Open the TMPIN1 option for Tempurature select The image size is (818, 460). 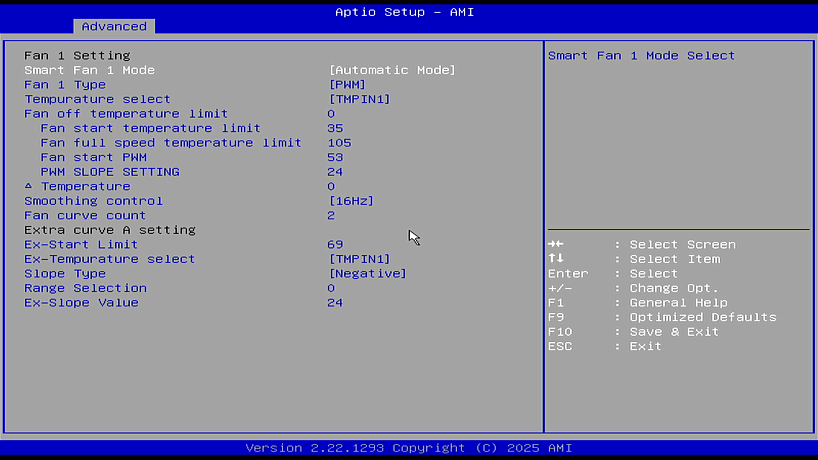(359, 99)
